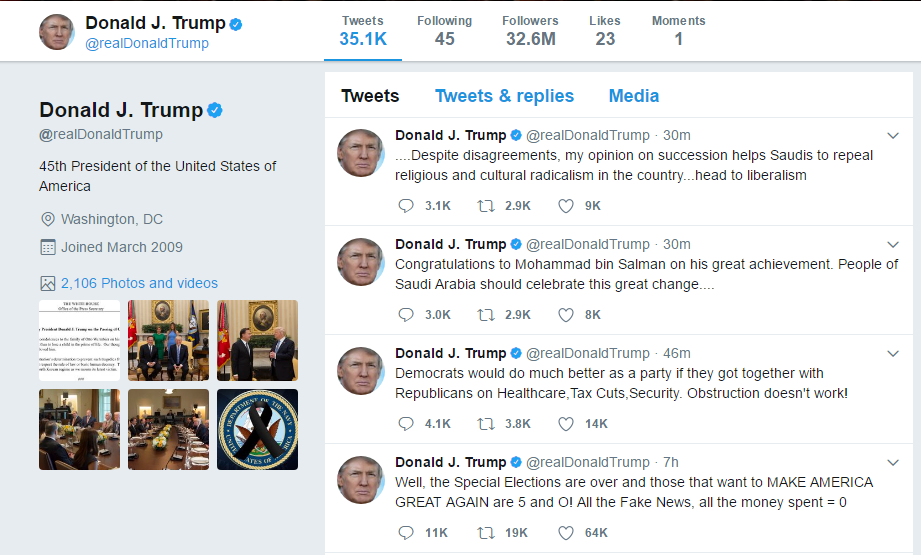
Task: View the Followers count list
Action: tap(531, 31)
